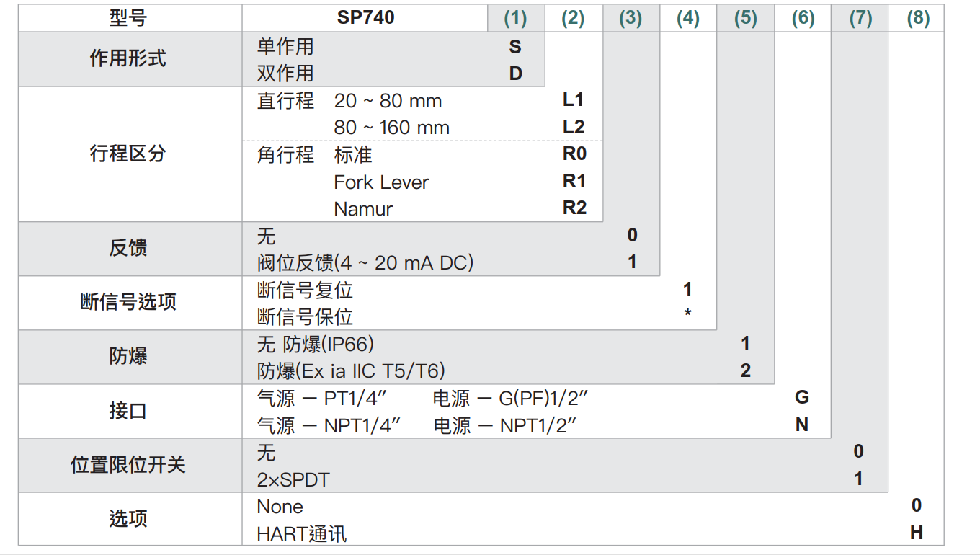The image size is (980, 555).
Task: Click the 2×SPDT limit switch option
Action: click(x=293, y=479)
